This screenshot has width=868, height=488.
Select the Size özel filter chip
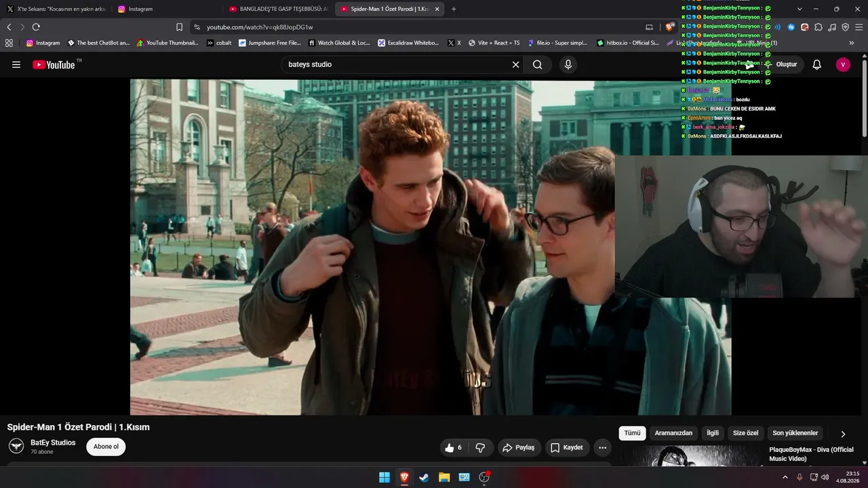tap(745, 433)
